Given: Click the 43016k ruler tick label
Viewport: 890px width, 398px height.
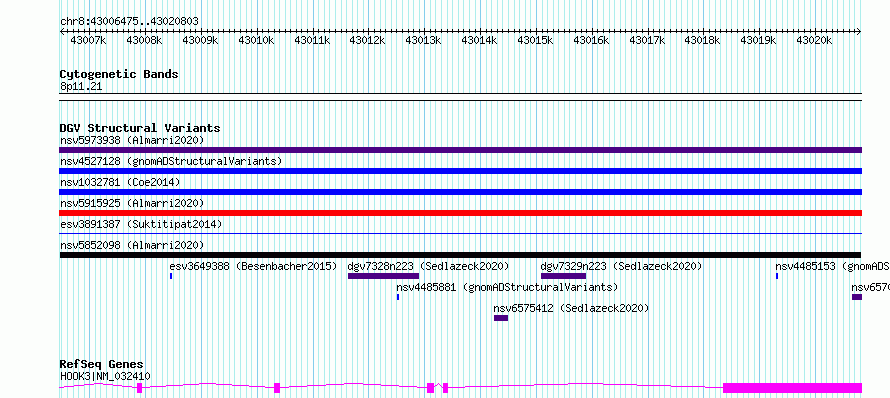Looking at the screenshot, I should pos(591,40).
